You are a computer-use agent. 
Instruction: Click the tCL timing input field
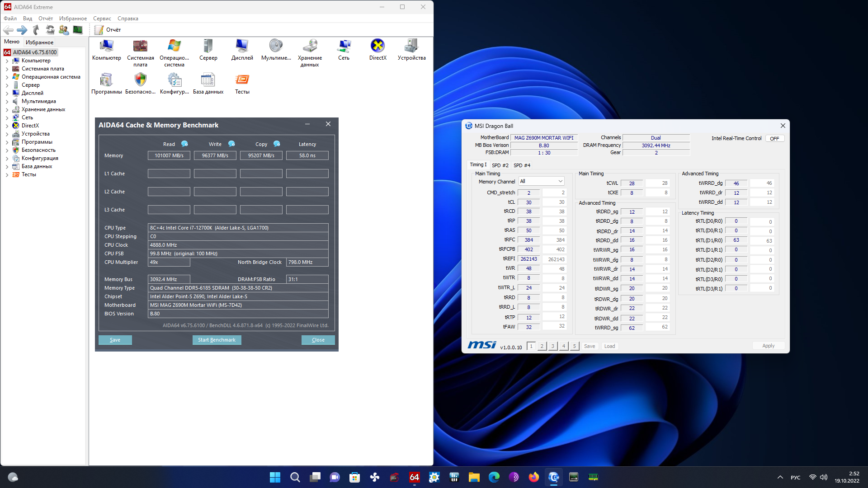(x=528, y=202)
